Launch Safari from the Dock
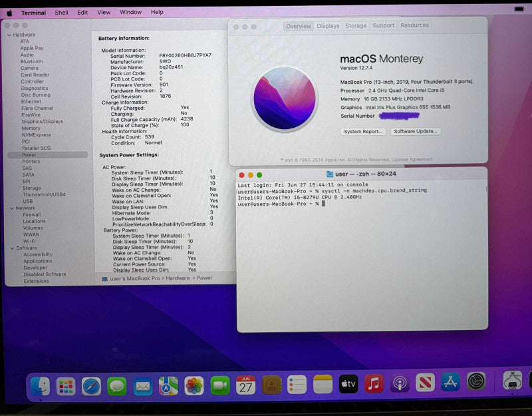 tap(91, 386)
